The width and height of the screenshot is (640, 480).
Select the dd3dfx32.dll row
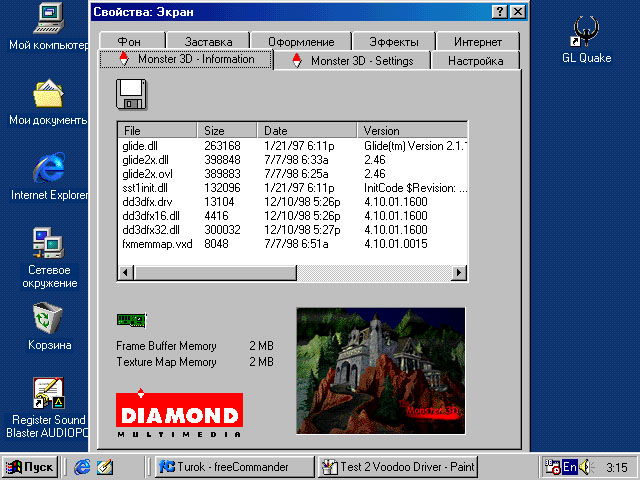click(292, 229)
